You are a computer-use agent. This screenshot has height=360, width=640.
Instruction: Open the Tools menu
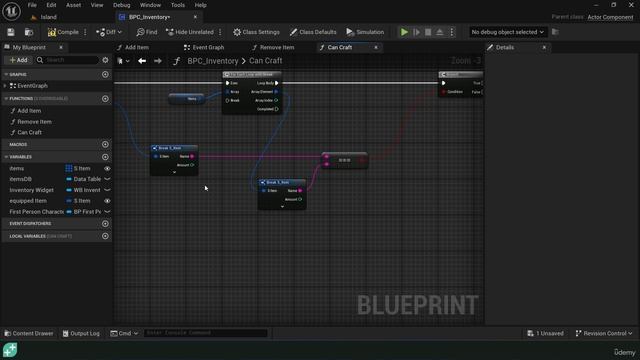coord(178,5)
